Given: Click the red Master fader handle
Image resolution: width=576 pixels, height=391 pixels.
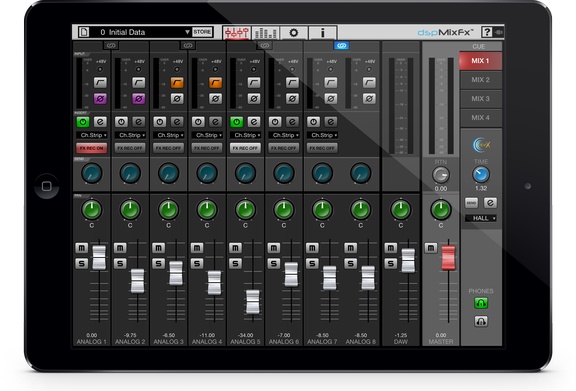Looking at the screenshot, I should (448, 258).
